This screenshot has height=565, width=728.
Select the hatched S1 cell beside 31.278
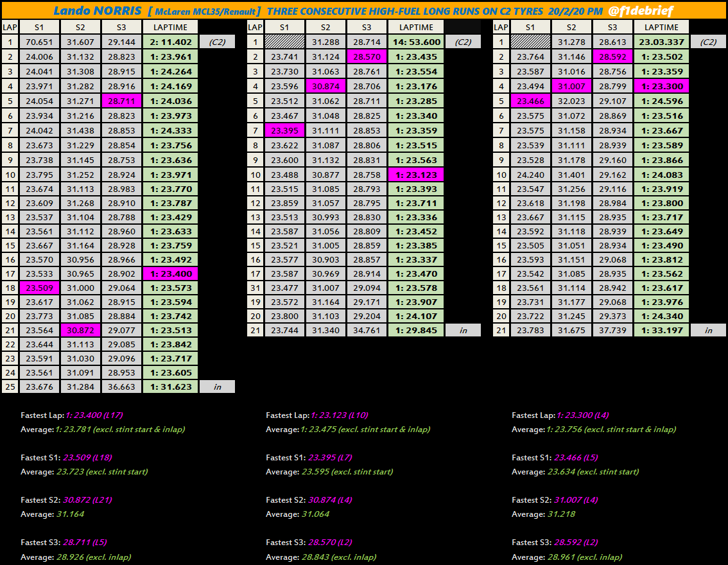530,42
